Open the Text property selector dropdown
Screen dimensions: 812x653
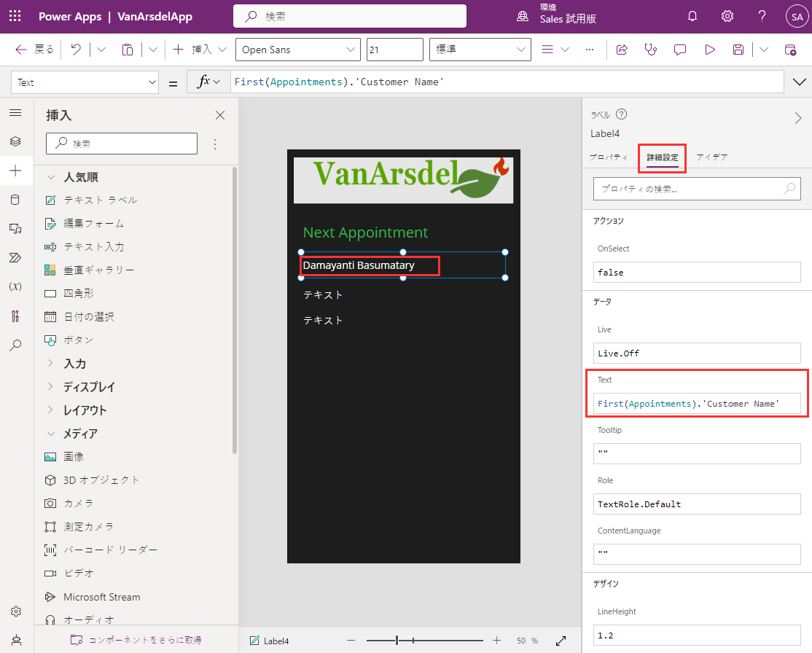[85, 82]
